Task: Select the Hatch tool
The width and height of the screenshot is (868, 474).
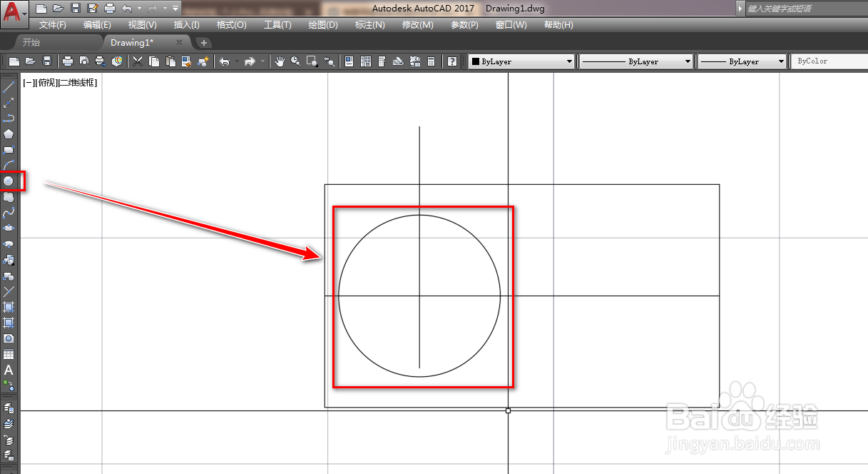Action: click(x=9, y=307)
